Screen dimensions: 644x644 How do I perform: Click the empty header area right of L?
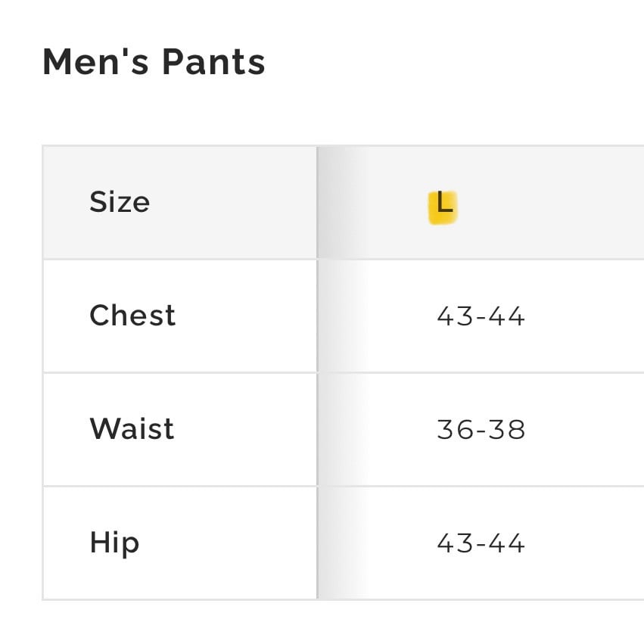pyautogui.click(x=550, y=202)
